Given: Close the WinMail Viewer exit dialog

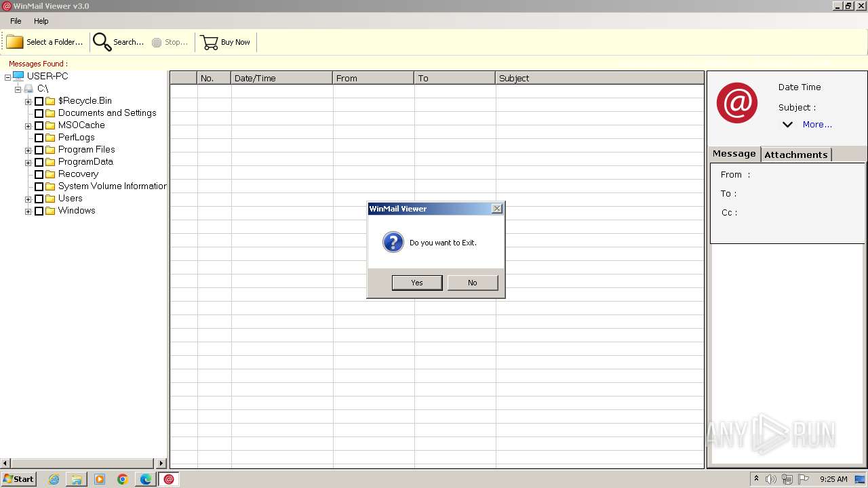Looking at the screenshot, I should coord(497,209).
